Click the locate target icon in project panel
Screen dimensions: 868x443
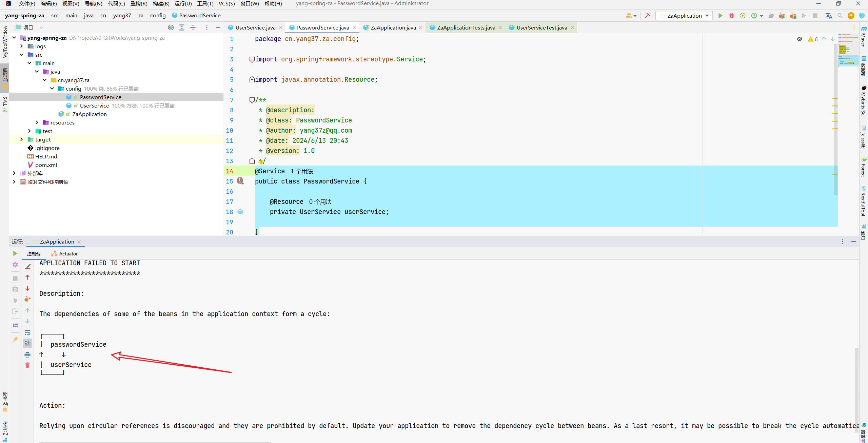171,27
